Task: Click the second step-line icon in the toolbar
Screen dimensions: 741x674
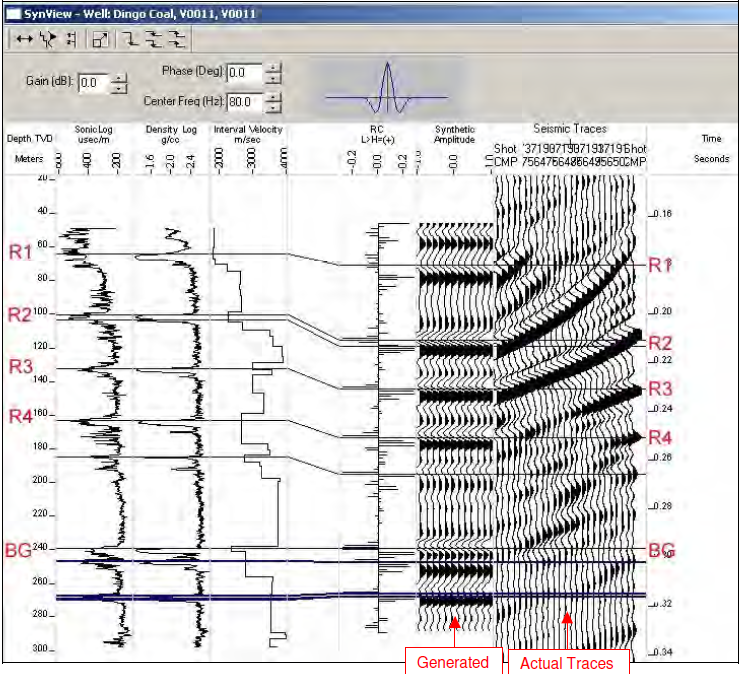Action: tap(153, 39)
